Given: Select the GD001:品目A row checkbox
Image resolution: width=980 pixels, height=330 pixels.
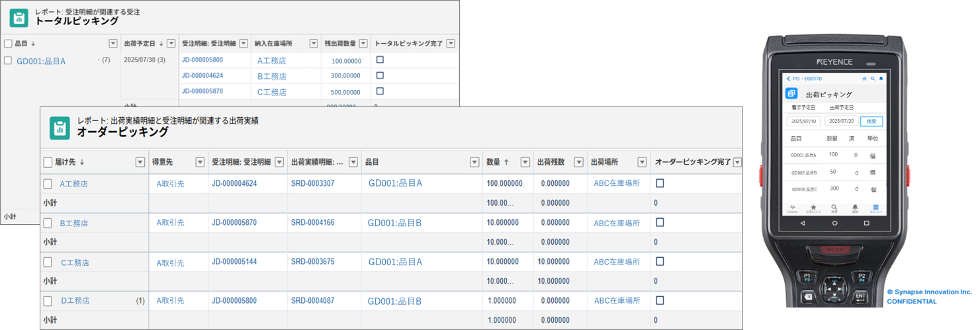Looking at the screenshot, I should pos(8,60).
